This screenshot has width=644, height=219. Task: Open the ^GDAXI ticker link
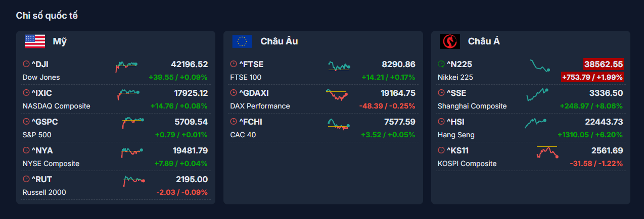(x=254, y=93)
